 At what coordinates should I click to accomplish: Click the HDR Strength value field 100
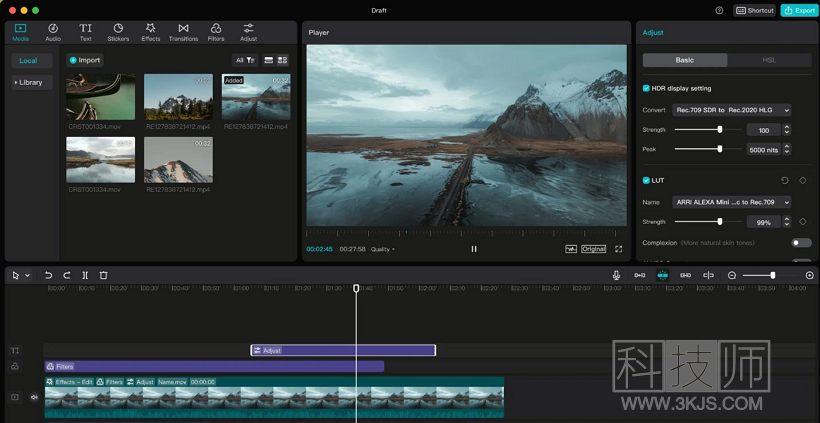[x=764, y=130]
